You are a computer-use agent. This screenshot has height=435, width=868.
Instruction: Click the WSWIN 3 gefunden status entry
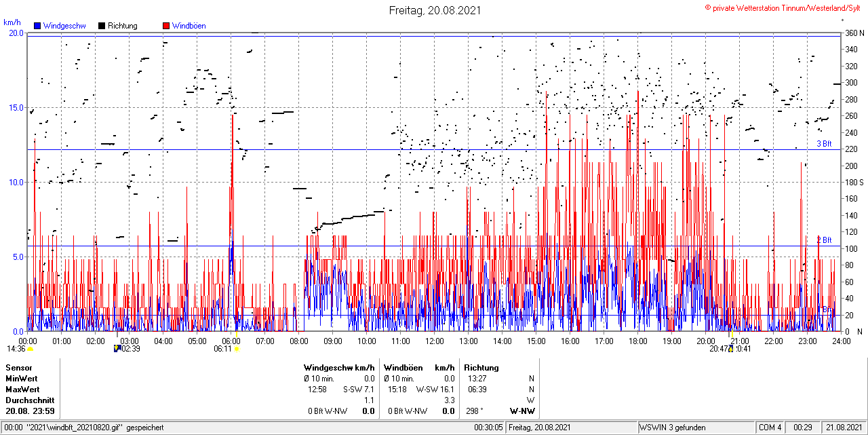(x=673, y=428)
